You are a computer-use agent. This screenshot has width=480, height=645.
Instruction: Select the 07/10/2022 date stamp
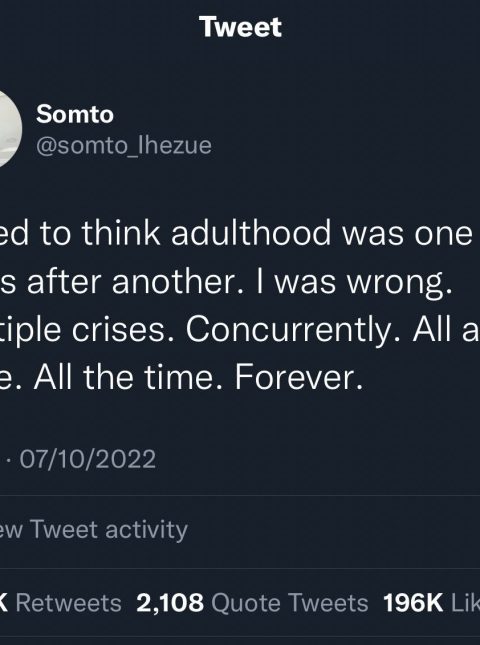(88, 459)
